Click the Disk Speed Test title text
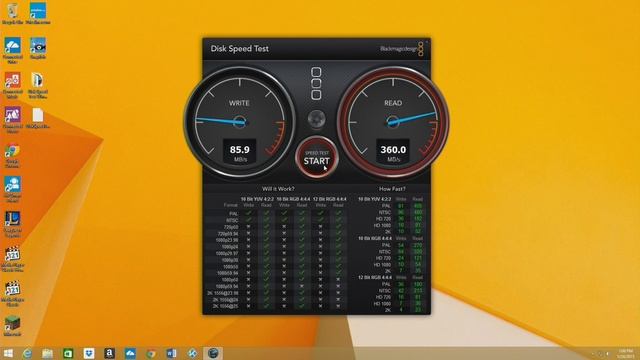Image resolution: width=640 pixels, height=360 pixels. [x=240, y=49]
